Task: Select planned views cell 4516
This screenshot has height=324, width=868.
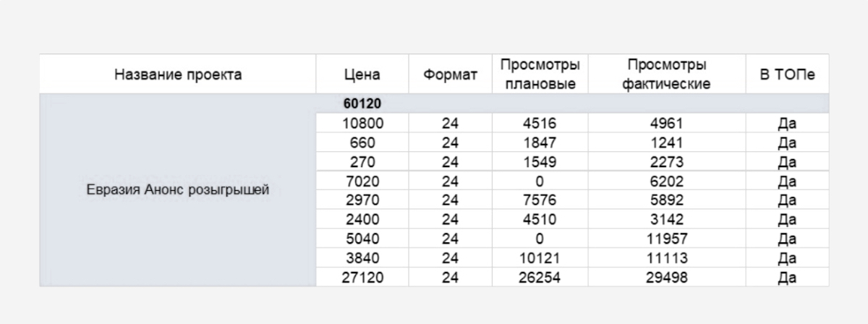Action: 539,124
